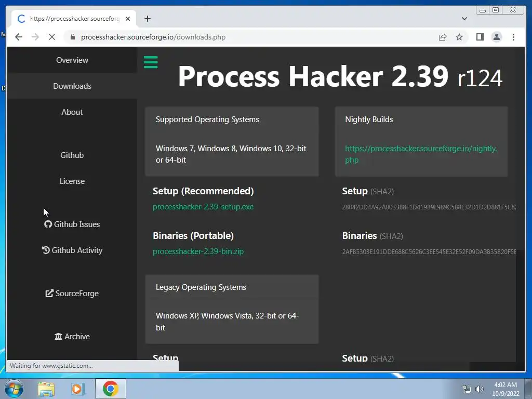This screenshot has height=399, width=532.
Task: Click the 'Supported Operating Systems' card title
Action: [207, 119]
